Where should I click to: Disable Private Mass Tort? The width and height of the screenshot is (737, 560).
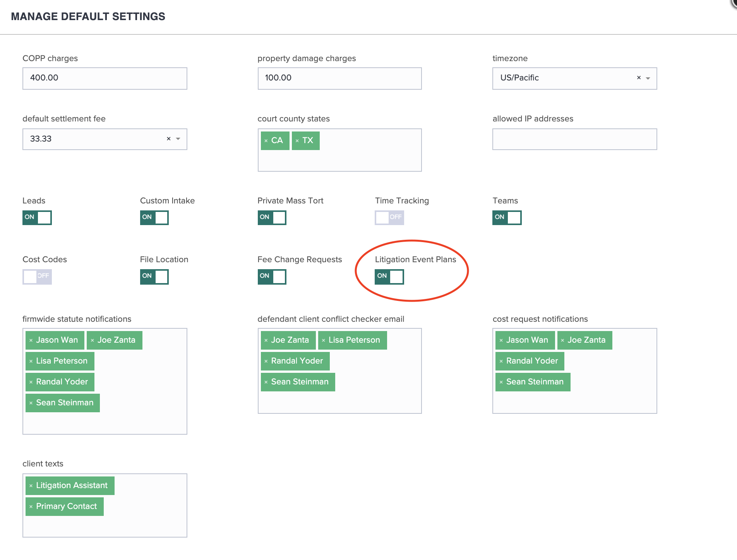[272, 217]
